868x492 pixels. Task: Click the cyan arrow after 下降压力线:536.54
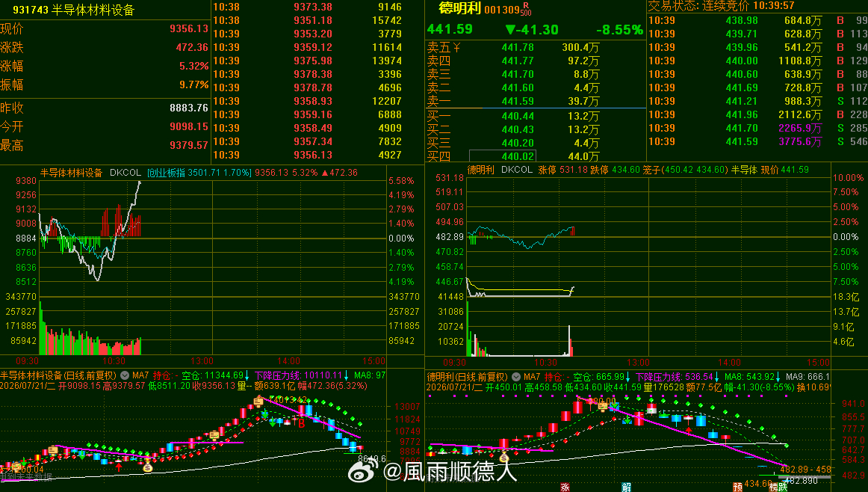(x=717, y=377)
